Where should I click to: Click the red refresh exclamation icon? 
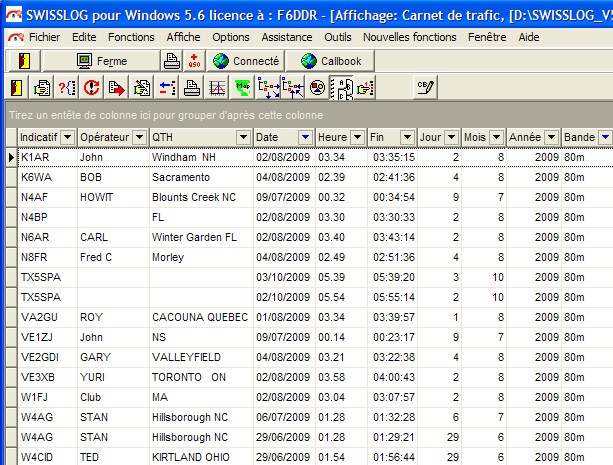click(91, 88)
